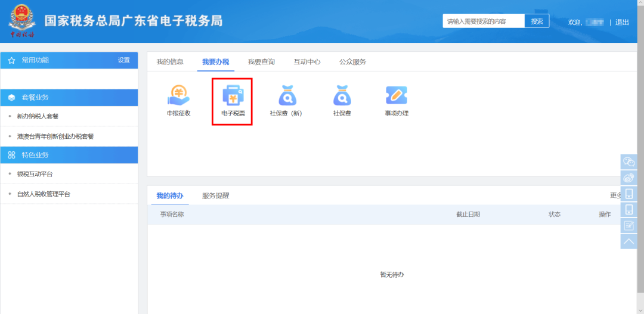Click the back-to-top arrow icon

coord(628,241)
